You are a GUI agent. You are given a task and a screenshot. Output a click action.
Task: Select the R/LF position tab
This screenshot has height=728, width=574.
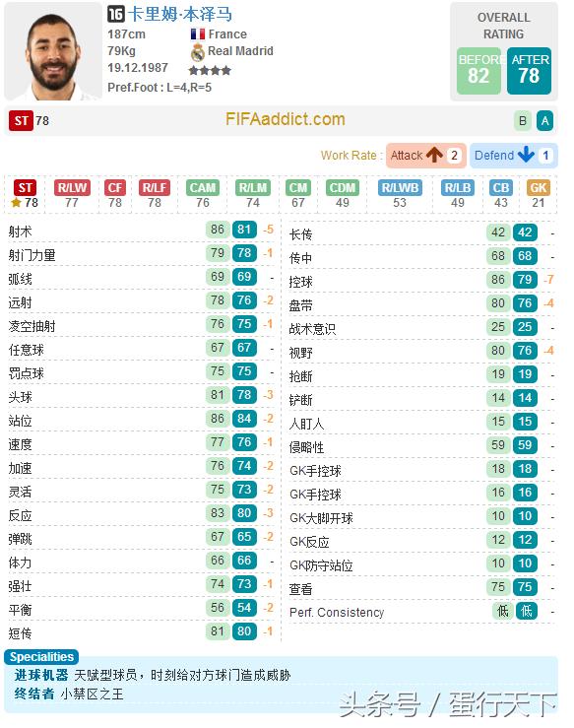(155, 194)
